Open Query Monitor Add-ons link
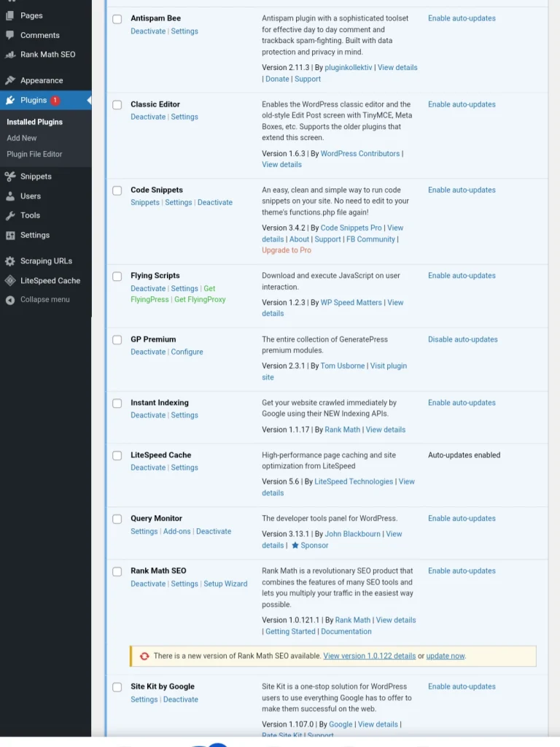The width and height of the screenshot is (560, 747). [x=176, y=532]
